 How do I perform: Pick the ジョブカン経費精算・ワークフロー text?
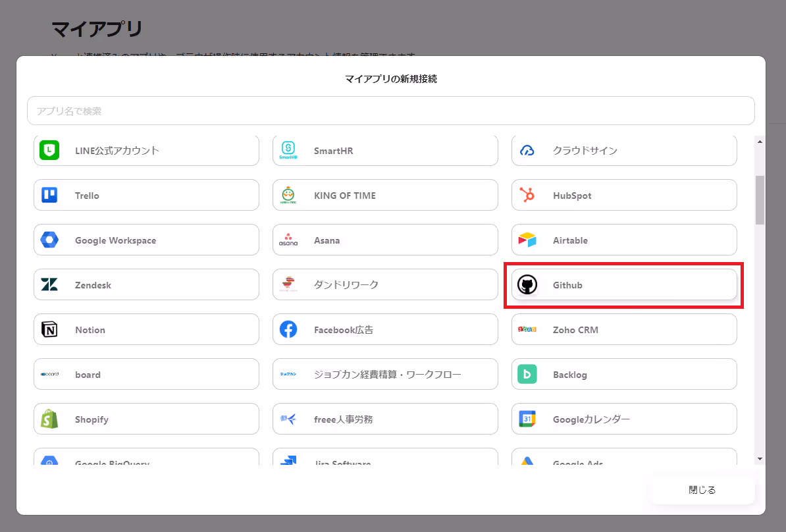388,375
